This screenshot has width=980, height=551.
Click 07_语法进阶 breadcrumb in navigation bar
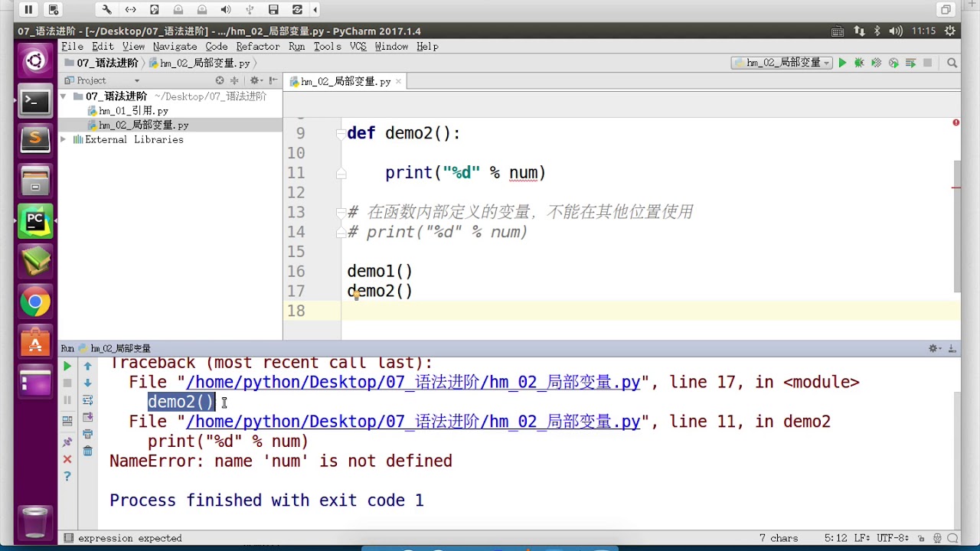(x=102, y=63)
